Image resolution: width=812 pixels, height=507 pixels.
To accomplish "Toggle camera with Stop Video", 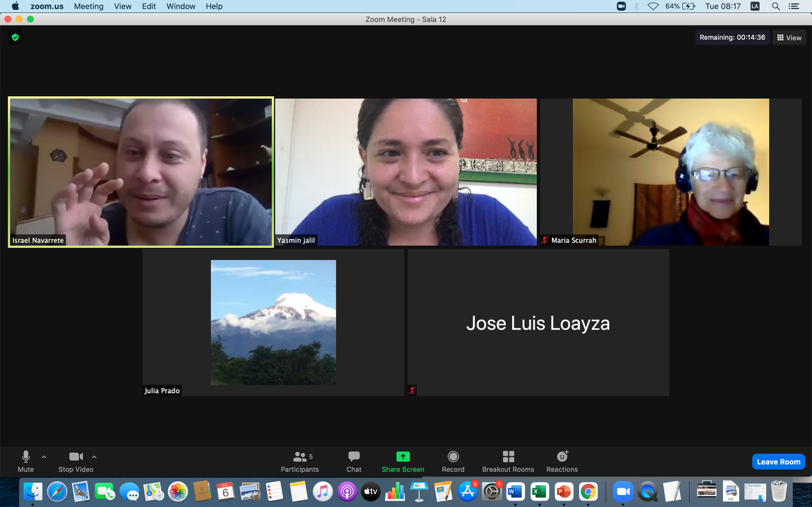I will (76, 461).
